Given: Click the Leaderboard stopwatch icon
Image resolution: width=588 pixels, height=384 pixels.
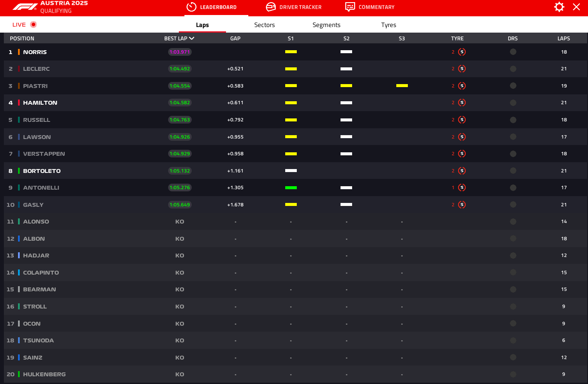Looking at the screenshot, I should click(x=191, y=7).
